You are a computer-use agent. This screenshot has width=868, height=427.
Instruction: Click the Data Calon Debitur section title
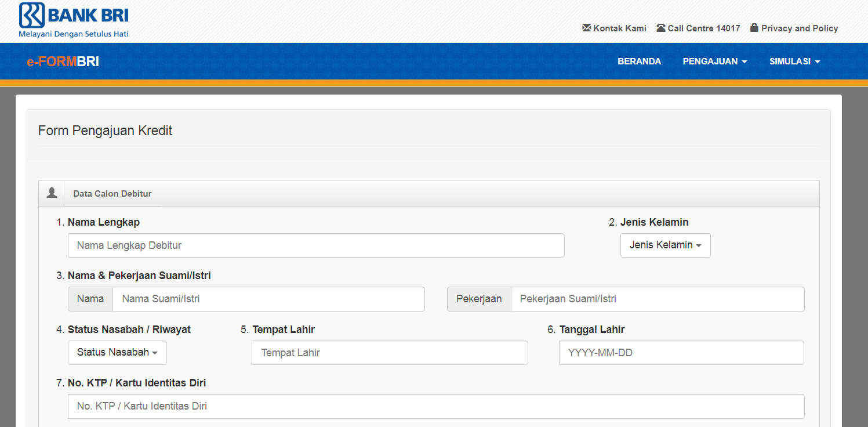click(112, 194)
